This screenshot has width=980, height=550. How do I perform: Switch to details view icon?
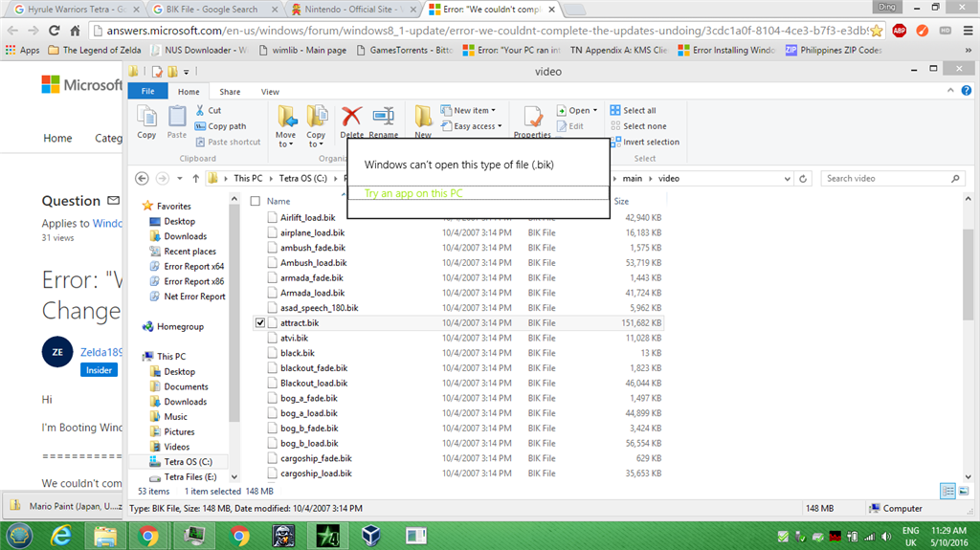[x=947, y=492]
